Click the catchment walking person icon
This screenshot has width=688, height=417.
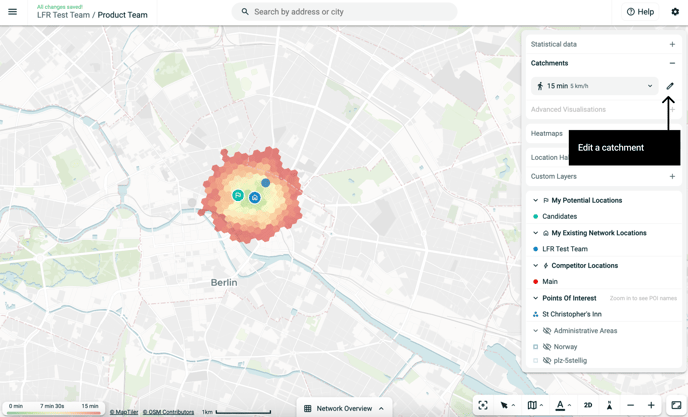540,86
